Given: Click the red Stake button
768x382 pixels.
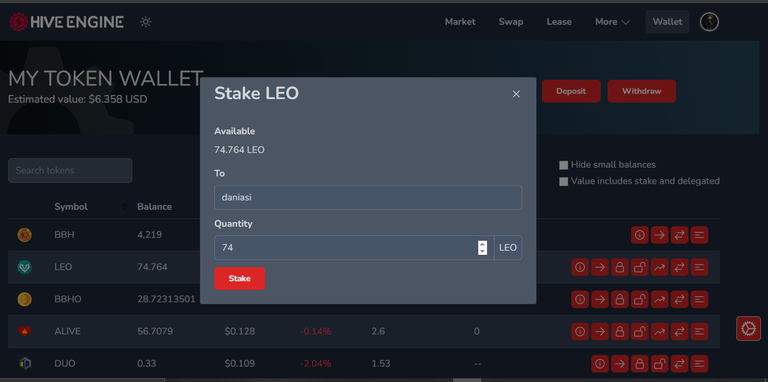Looking at the screenshot, I should point(240,279).
